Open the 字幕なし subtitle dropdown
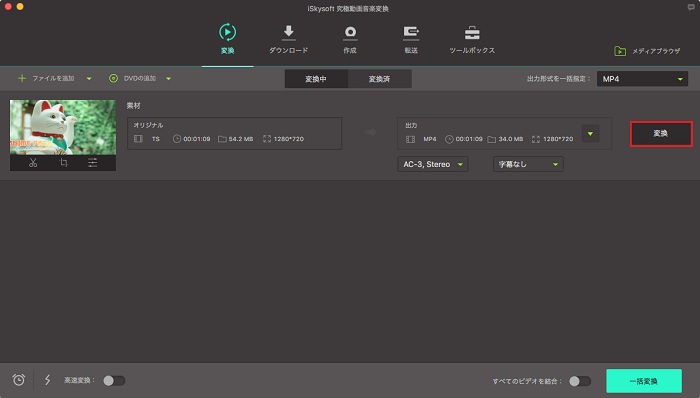 528,164
